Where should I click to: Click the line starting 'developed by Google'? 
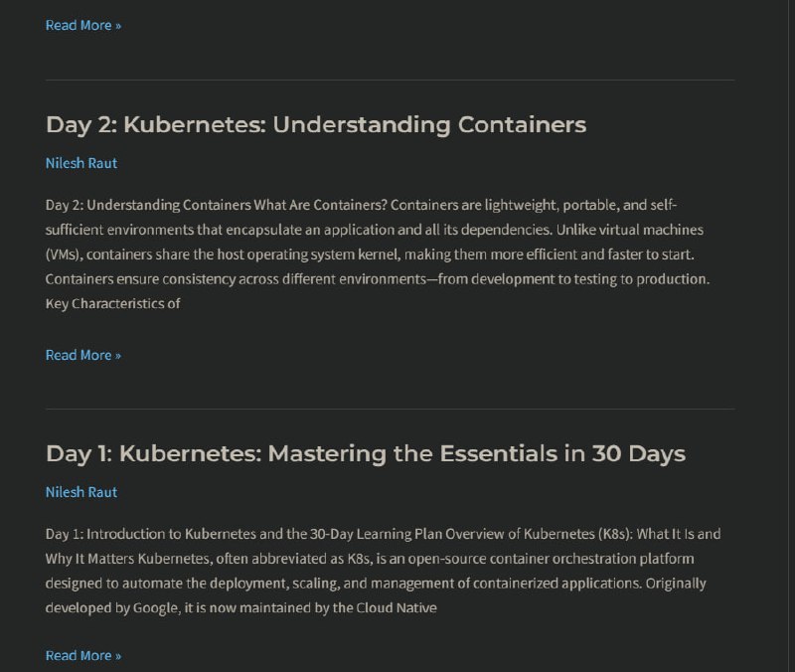(241, 608)
